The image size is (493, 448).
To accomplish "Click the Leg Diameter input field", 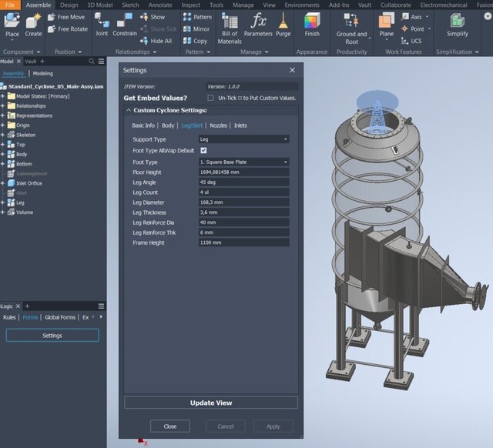I will (243, 202).
